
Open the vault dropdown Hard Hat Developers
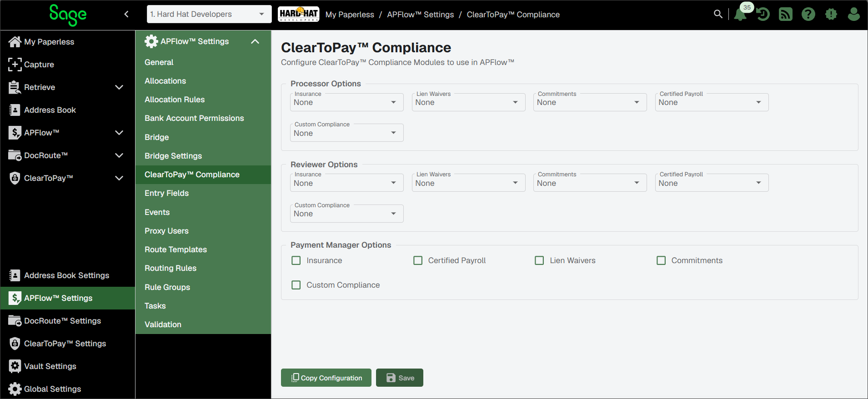click(x=209, y=14)
